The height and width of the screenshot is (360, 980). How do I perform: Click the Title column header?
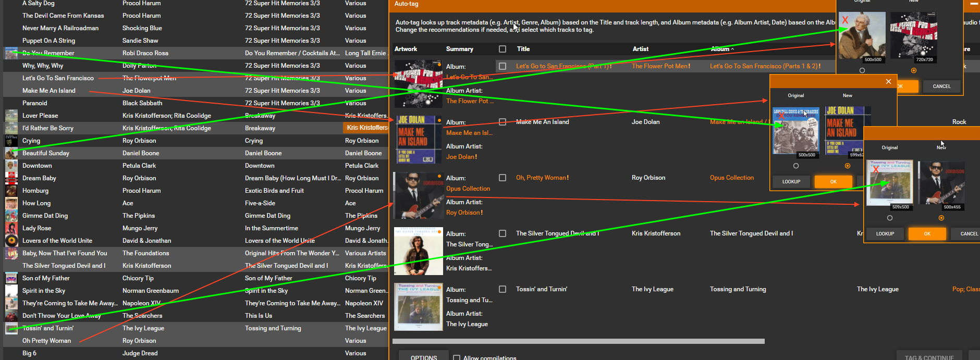[523, 49]
